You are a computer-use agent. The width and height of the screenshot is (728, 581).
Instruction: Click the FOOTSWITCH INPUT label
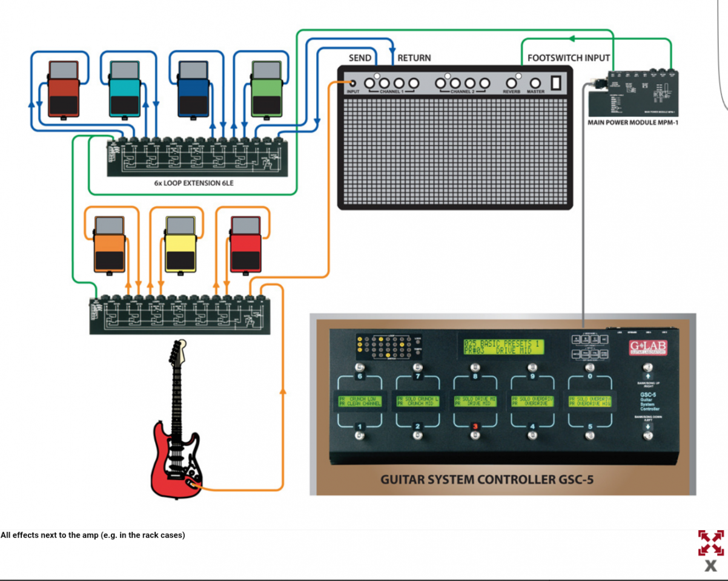569,58
